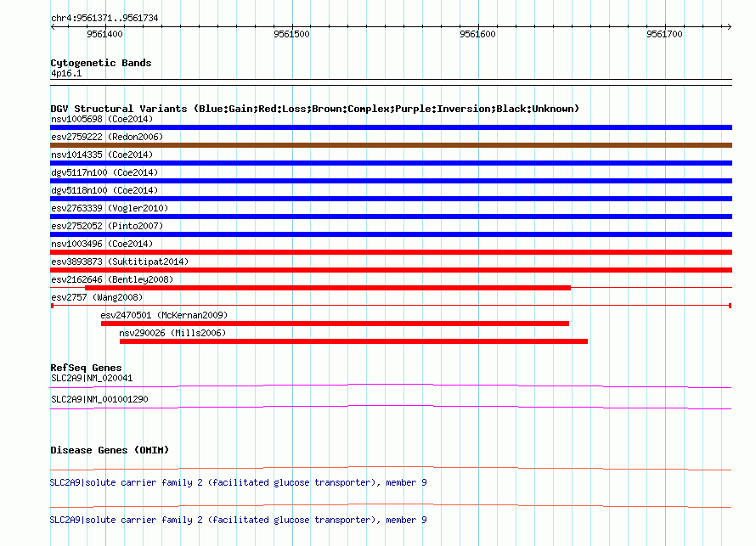Screen dimensions: 756x546
Task: Click the brown complex bar of esv2759222
Action: [391, 145]
